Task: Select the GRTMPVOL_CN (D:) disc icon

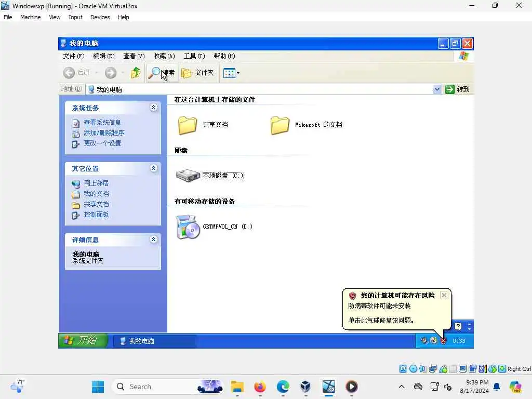Action: click(188, 227)
